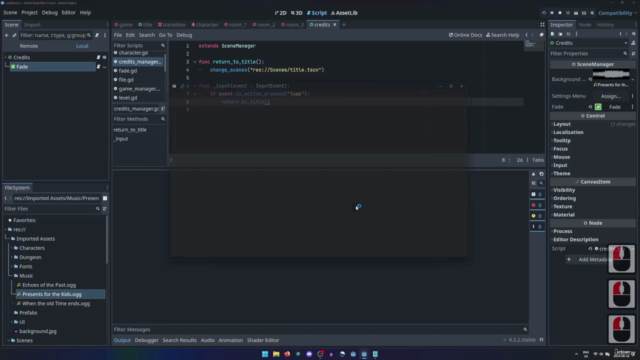Viewport: 640px width, 360px height.
Task: Fold the return_to_title function on line 3
Action: click(x=195, y=62)
